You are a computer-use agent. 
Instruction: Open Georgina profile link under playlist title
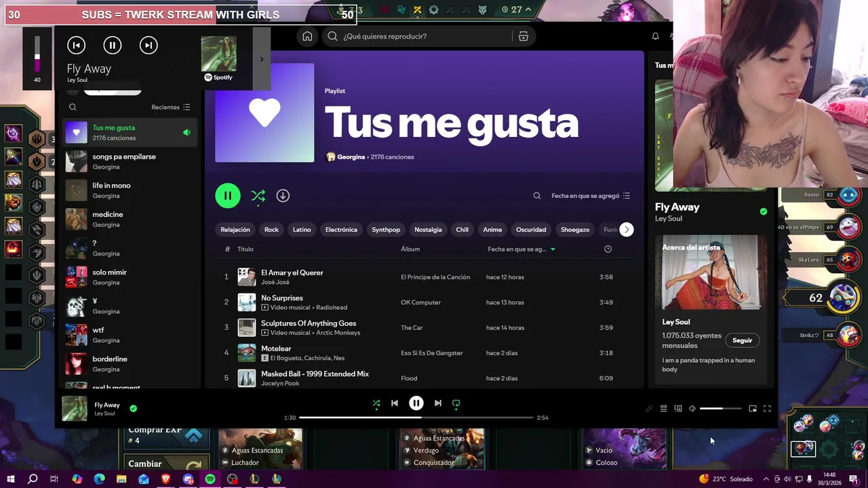point(351,157)
